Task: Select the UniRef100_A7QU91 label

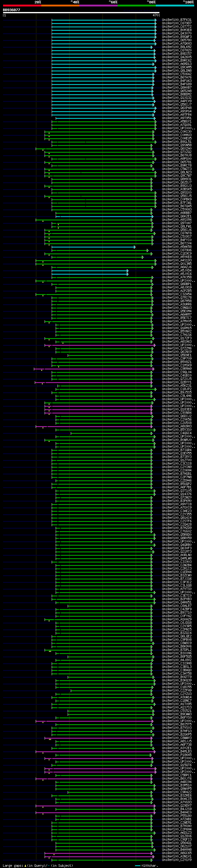Action: tap(177, 125)
